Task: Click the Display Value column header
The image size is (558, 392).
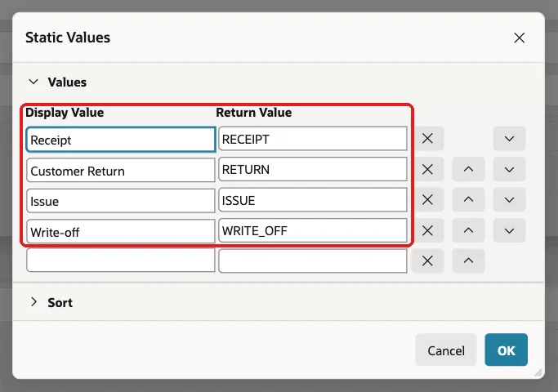Action: [65, 113]
